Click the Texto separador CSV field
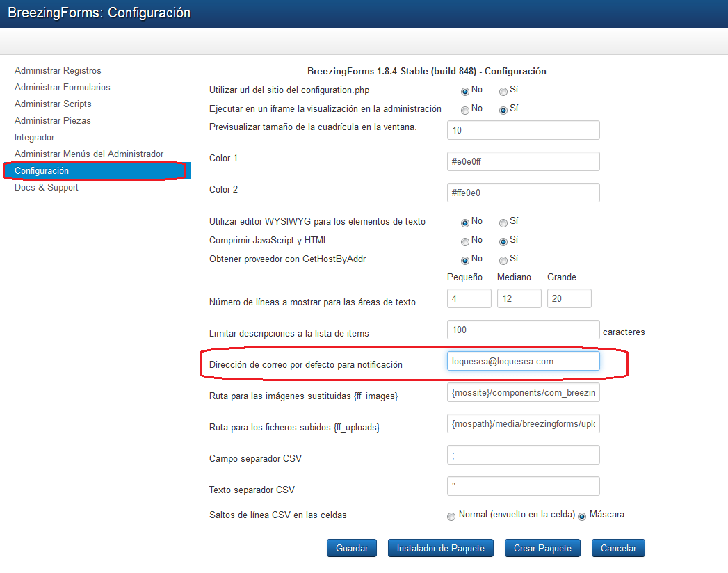728x573 pixels. point(524,486)
